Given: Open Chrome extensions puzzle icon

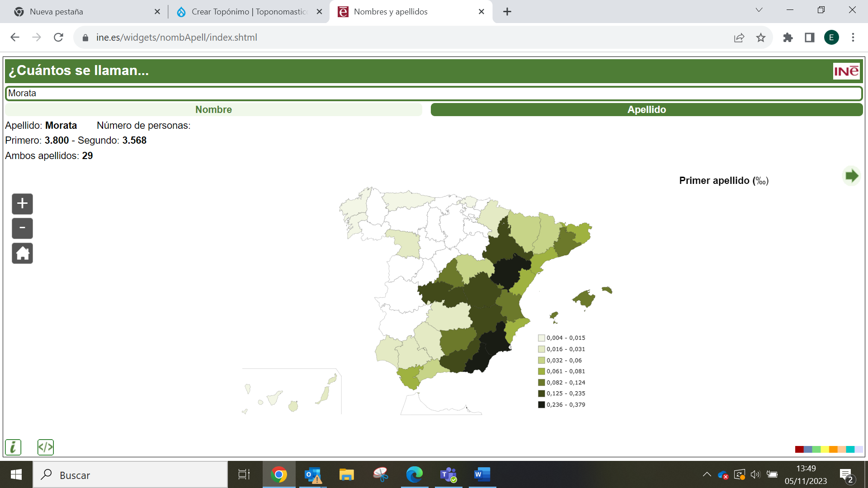Looking at the screenshot, I should (x=788, y=38).
